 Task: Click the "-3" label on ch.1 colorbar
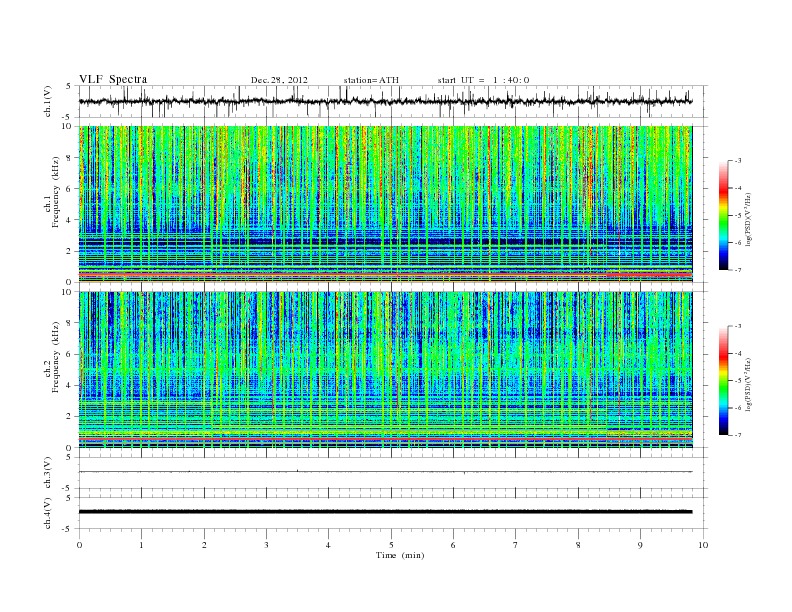[x=738, y=161]
